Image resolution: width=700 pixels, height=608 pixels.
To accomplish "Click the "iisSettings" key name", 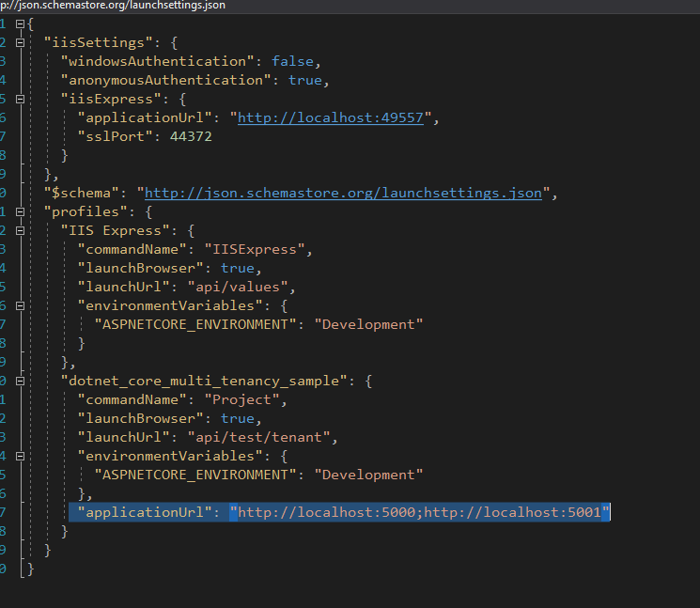I will click(99, 43).
